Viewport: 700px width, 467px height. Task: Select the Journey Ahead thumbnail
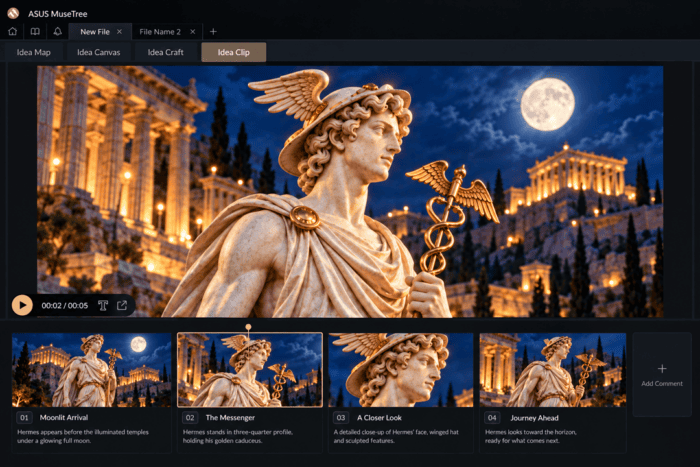(x=553, y=370)
